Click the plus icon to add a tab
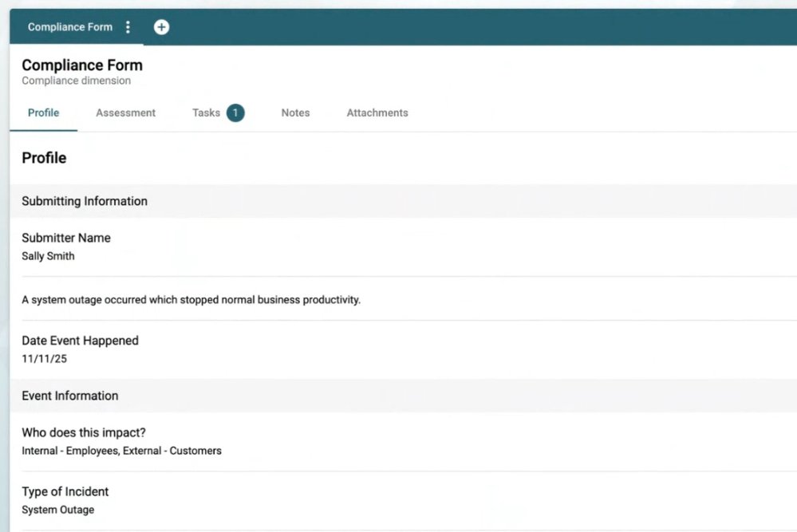Screen dimensions: 797x532 click(x=161, y=27)
